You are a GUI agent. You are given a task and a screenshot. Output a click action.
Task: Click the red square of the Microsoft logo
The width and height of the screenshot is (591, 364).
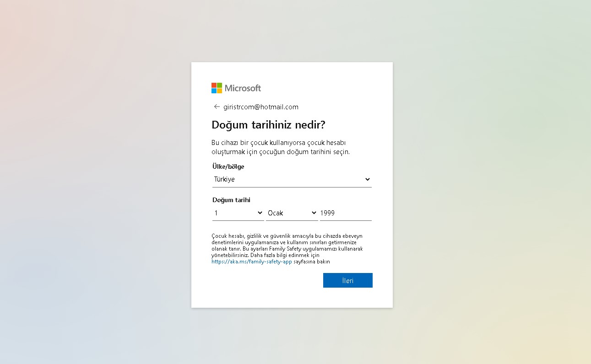[x=213, y=85]
